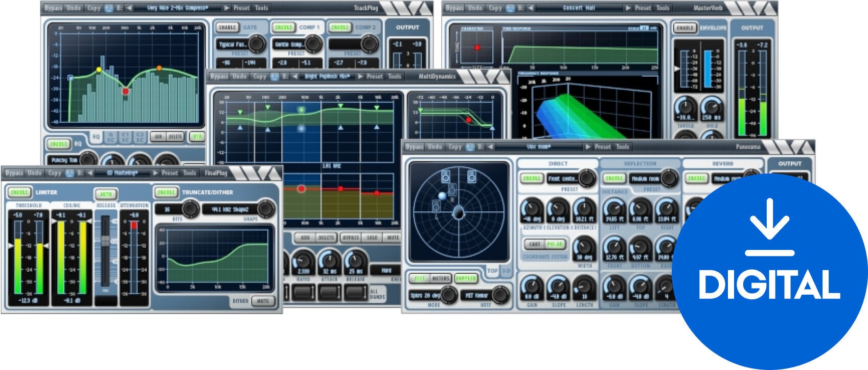Select POLAR coordinate system in Panorama
The image size is (868, 370).
pos(555,244)
